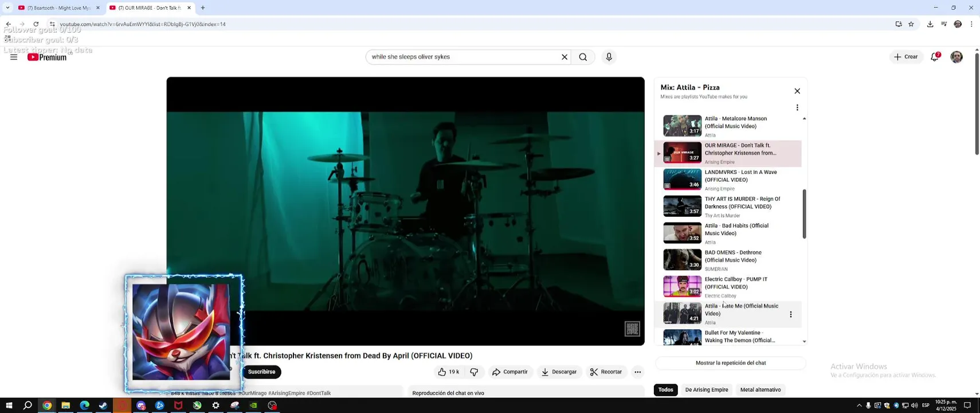The image size is (980, 413).
Task: Open options for Attila - Hate Me entry
Action: click(791, 314)
